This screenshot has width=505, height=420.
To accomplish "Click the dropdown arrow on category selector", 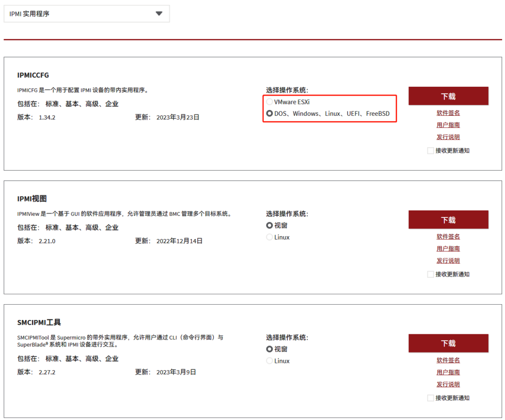I will (x=159, y=13).
